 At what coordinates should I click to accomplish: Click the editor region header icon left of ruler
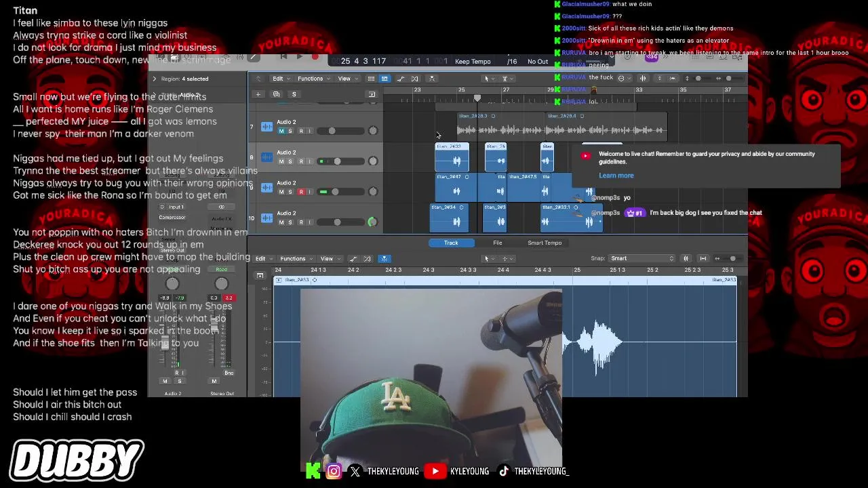pos(260,276)
